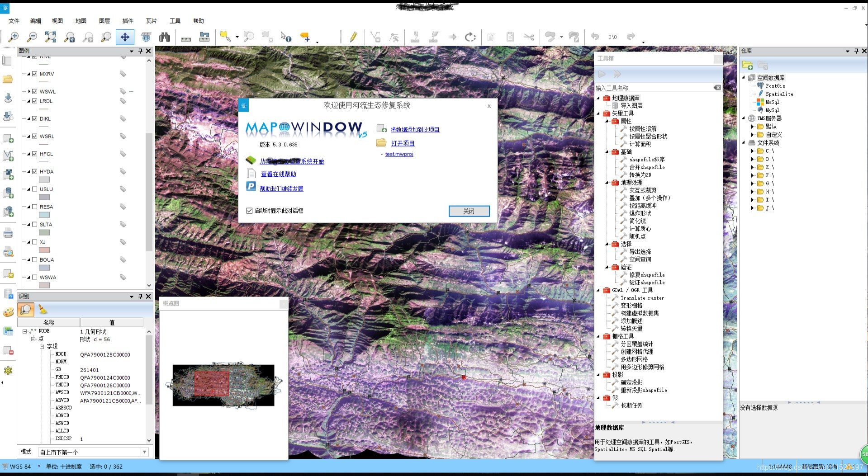Click the 关闭 button in welcome dialog
Viewport: 868px width, 476px height.
coord(469,211)
